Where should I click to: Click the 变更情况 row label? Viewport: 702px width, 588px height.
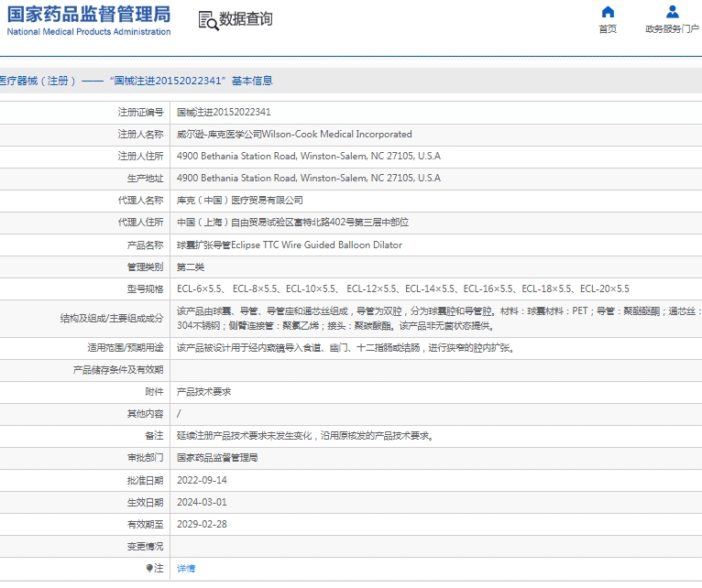[x=145, y=547]
